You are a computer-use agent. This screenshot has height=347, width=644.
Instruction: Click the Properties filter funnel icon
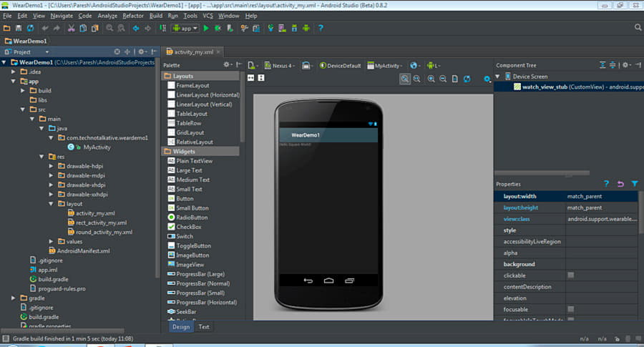tap(634, 184)
